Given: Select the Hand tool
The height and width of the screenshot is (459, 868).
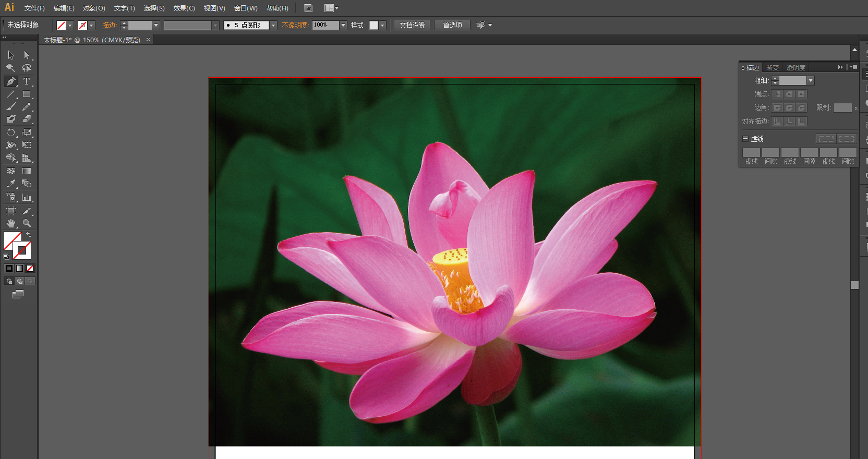Looking at the screenshot, I should tap(11, 223).
